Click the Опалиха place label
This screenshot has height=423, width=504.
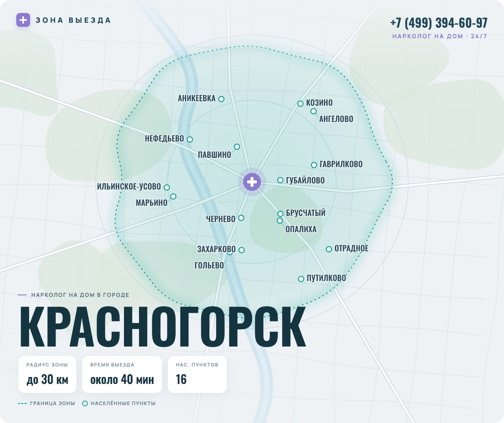(301, 229)
